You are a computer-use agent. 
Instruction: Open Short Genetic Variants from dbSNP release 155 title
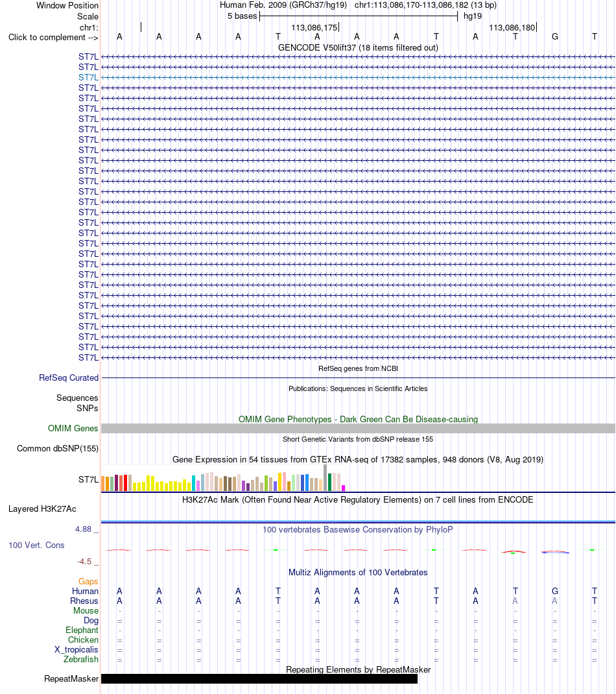click(x=358, y=439)
